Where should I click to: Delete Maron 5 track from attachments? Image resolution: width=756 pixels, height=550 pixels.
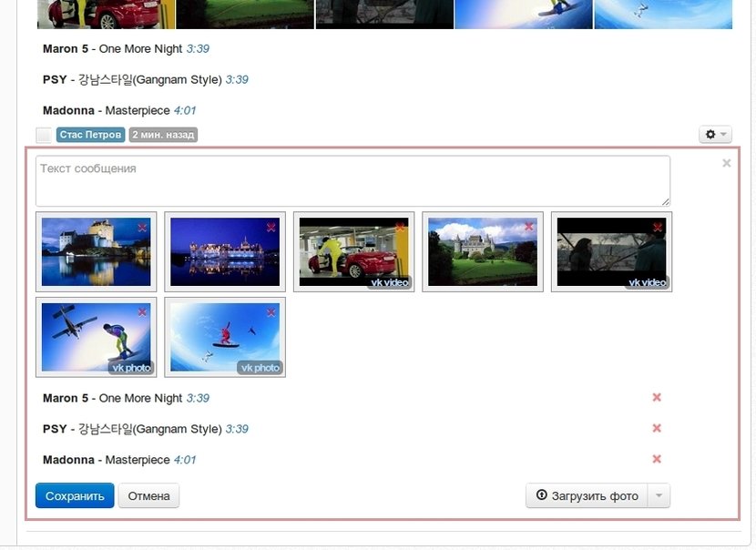pos(657,398)
